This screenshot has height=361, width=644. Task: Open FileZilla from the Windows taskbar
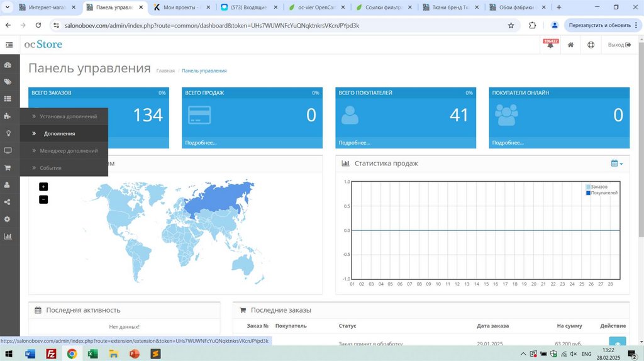[51, 354]
